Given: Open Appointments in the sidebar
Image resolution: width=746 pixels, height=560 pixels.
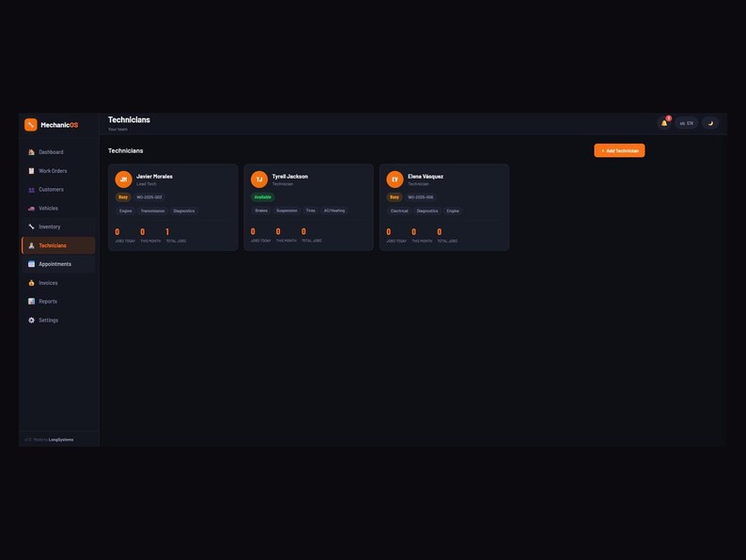Looking at the screenshot, I should point(58,264).
